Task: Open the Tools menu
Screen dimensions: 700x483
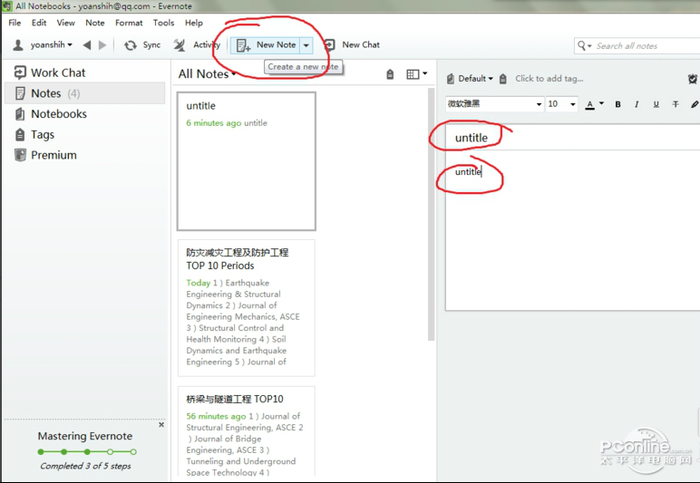Action: [x=163, y=23]
